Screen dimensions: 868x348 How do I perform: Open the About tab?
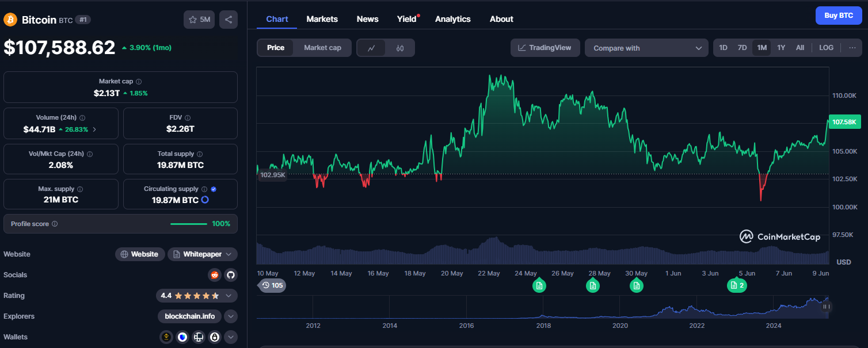pyautogui.click(x=501, y=19)
